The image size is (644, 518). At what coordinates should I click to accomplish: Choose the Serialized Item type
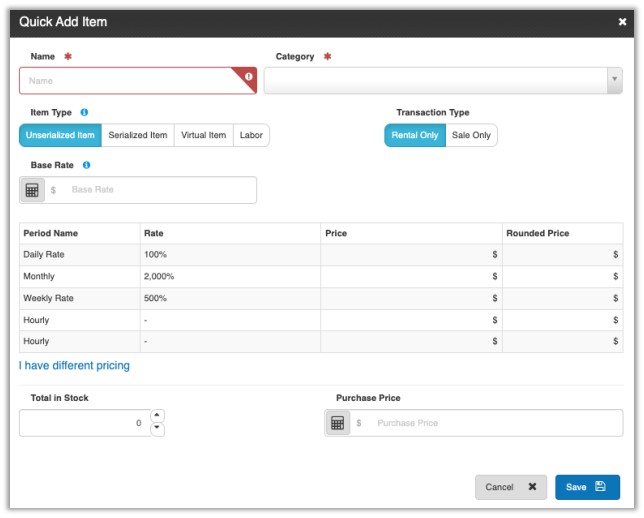pos(138,136)
